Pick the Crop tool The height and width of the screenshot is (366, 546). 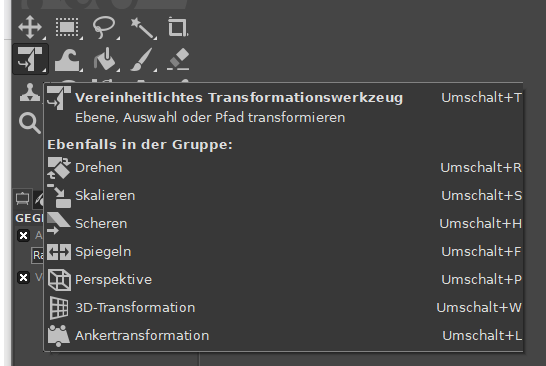(178, 27)
